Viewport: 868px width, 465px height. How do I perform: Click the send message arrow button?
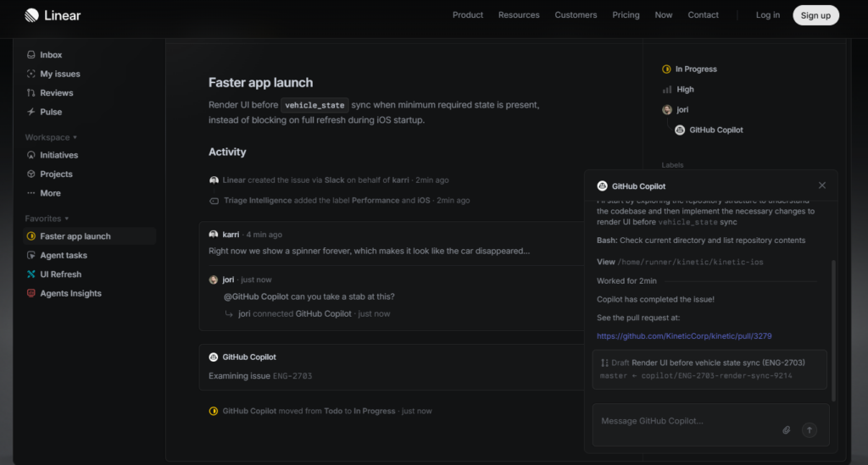tap(810, 430)
